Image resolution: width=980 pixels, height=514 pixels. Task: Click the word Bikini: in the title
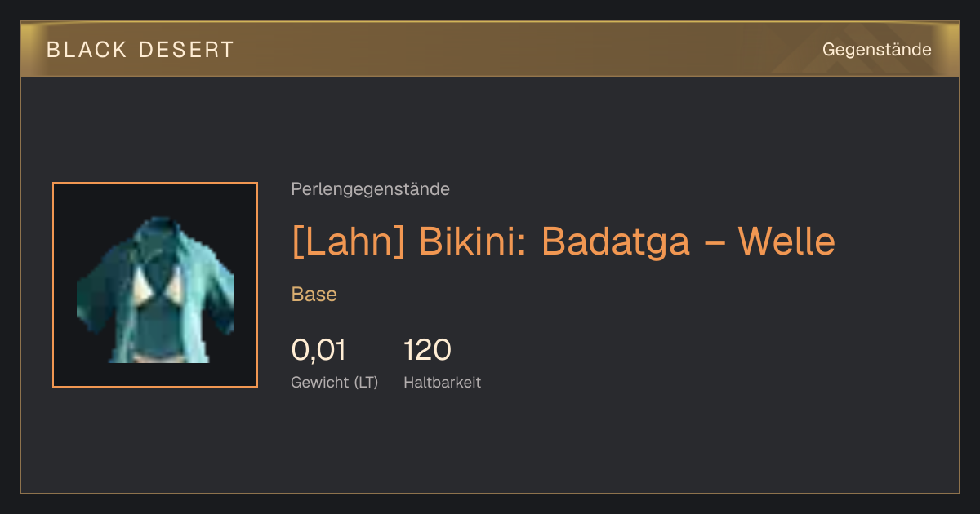click(x=474, y=241)
